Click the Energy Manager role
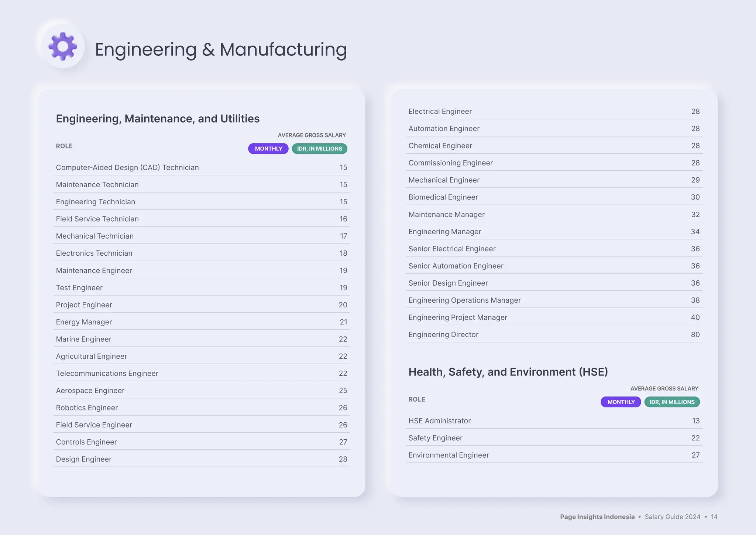 click(84, 322)
